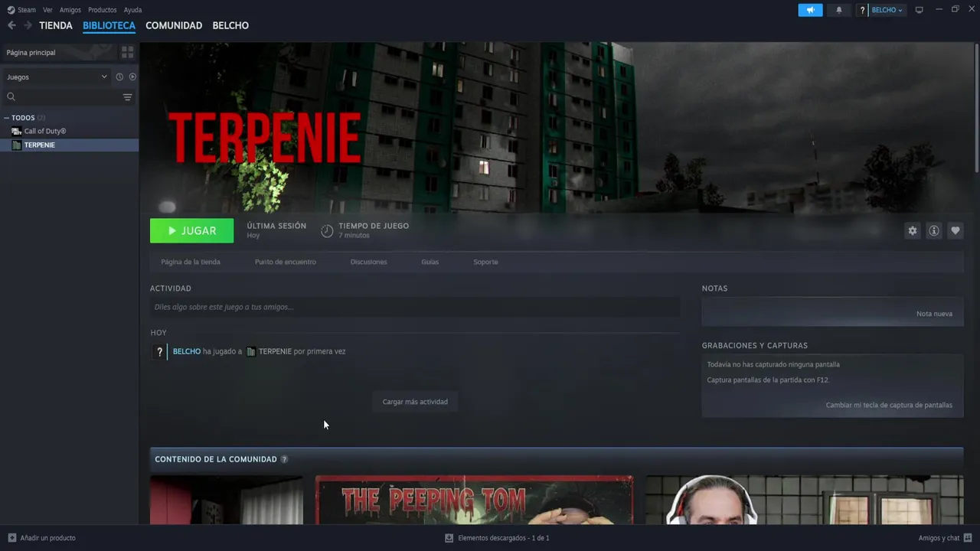Open Página principal in the sidebar
The height and width of the screenshot is (551, 980).
coord(58,53)
